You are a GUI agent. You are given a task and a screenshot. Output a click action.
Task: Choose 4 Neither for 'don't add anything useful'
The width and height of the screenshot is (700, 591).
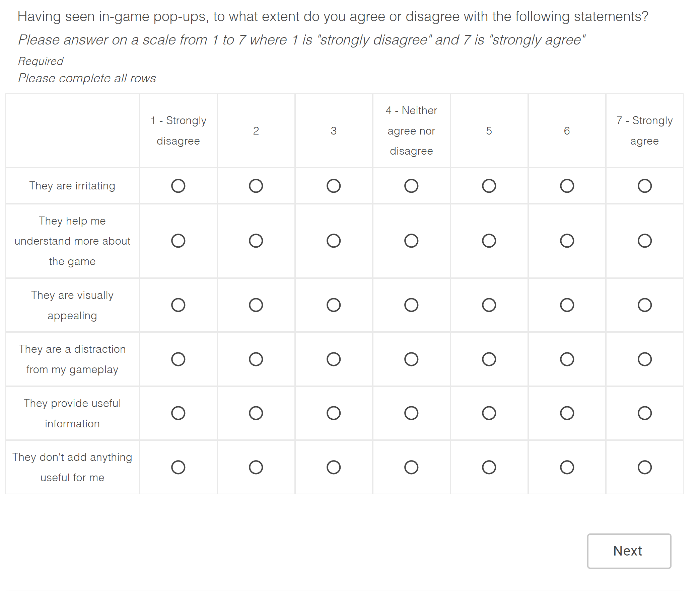(411, 468)
